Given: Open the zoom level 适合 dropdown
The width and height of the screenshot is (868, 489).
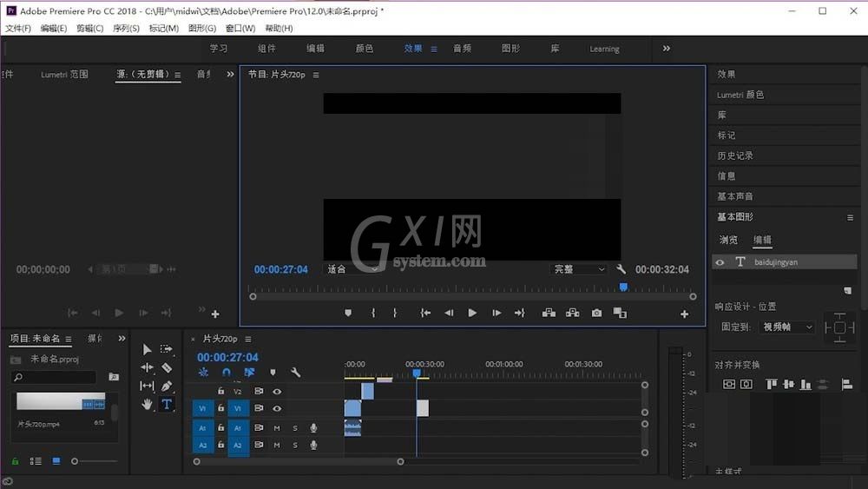Looking at the screenshot, I should (x=352, y=269).
